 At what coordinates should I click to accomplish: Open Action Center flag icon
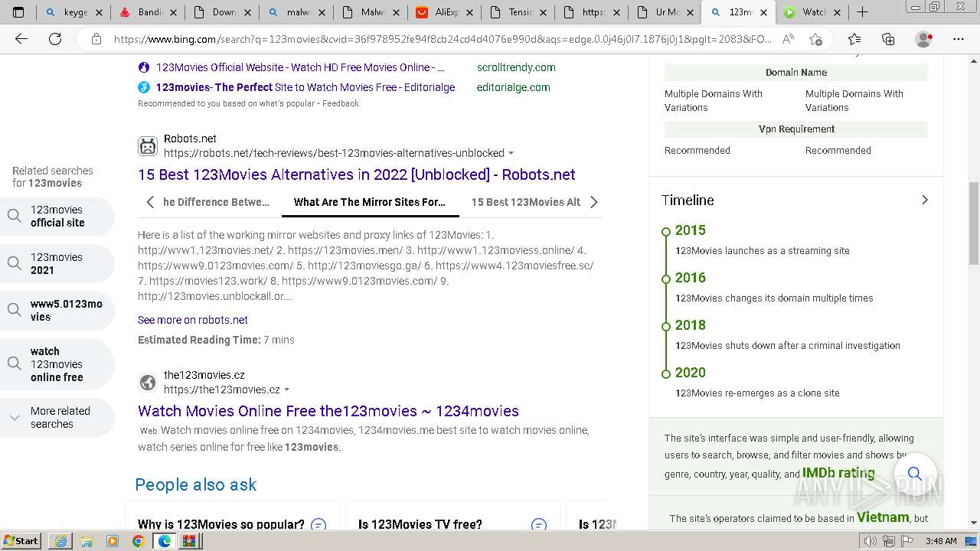(x=906, y=541)
